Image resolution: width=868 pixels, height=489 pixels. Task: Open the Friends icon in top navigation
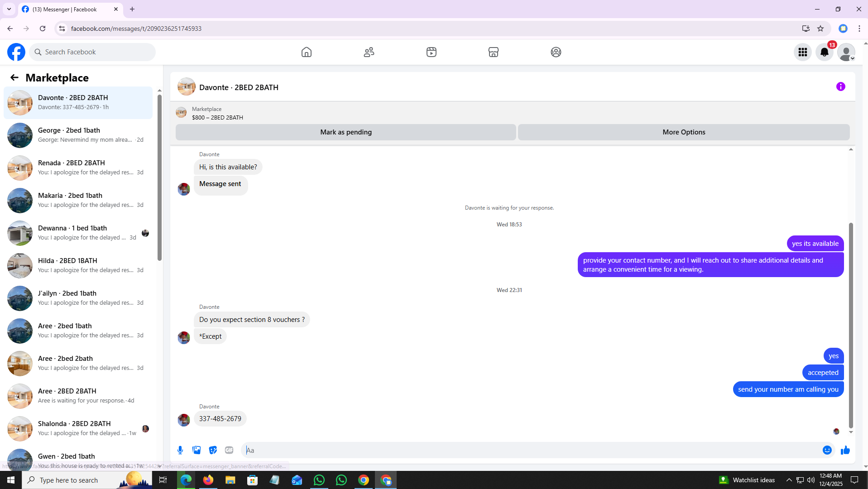click(369, 52)
